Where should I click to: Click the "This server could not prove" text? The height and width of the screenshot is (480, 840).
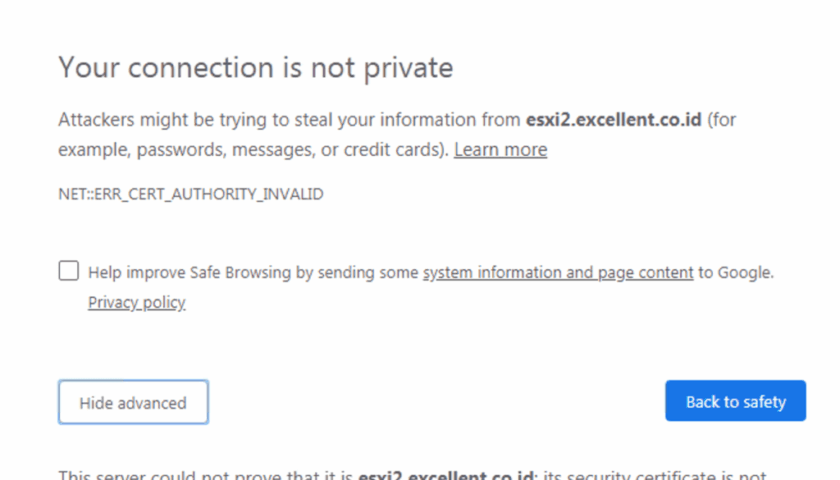[200, 475]
